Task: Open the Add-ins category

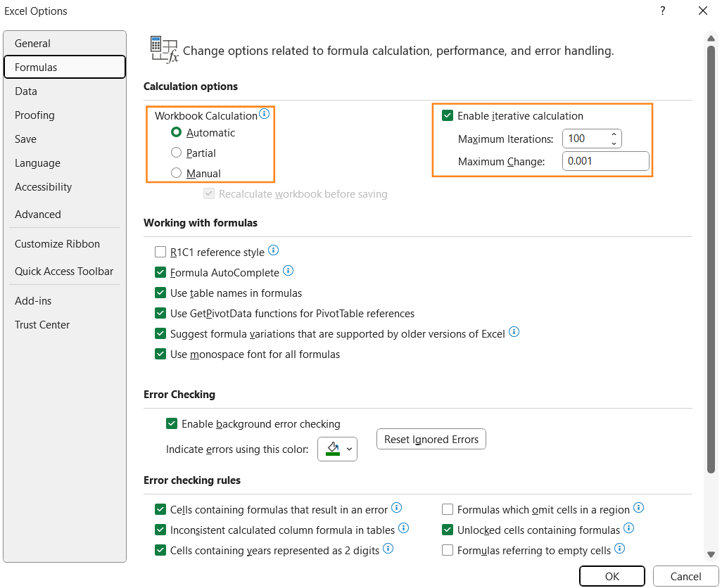Action: 65,301
